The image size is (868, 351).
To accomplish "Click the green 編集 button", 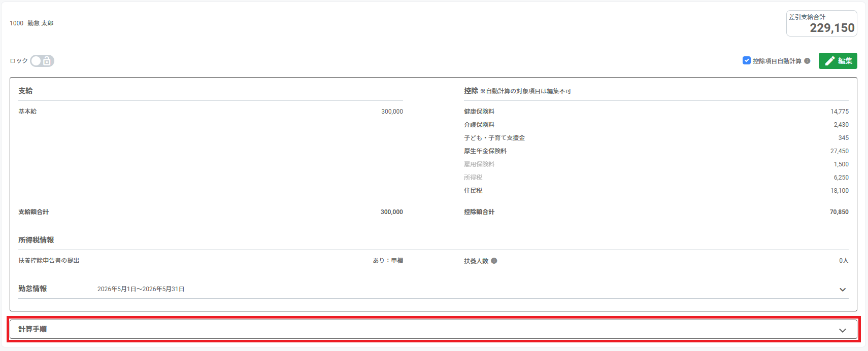I will point(838,61).
